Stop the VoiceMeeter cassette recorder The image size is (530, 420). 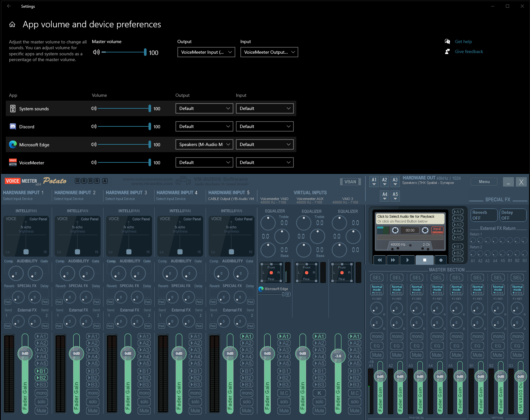click(425, 260)
